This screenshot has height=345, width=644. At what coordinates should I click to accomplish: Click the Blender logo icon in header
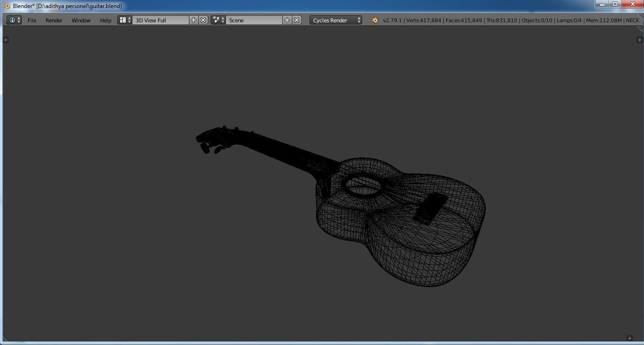pyautogui.click(x=374, y=20)
